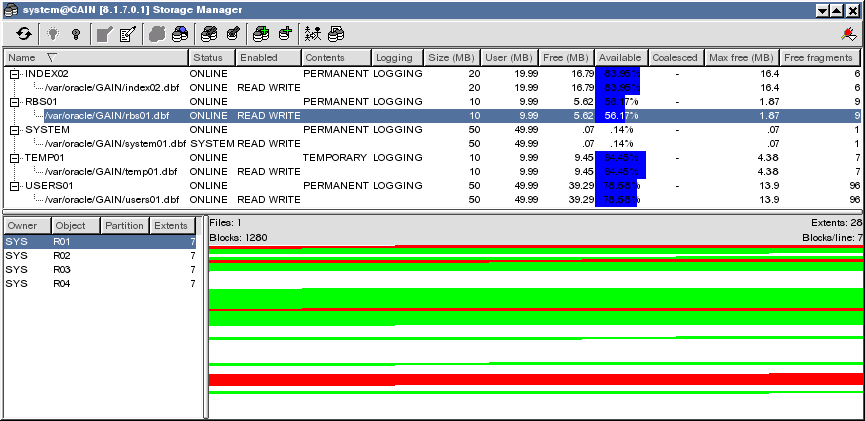Click the database stack icon with blue globe
The width and height of the screenshot is (865, 421).
click(x=182, y=34)
